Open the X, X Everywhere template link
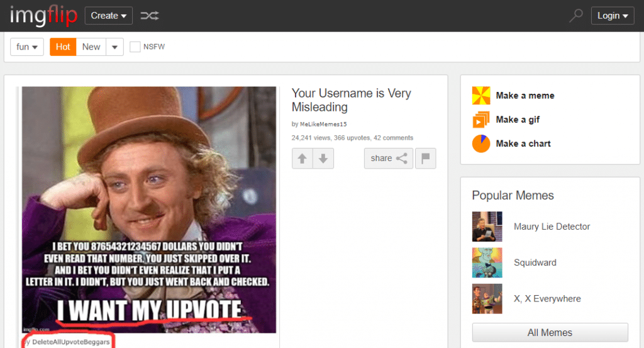Screen dimensions: 644x348 tap(547, 299)
